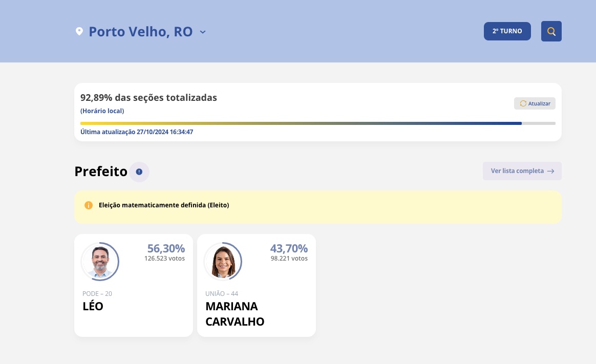
Task: Click Léo's candidate photo
Action: pos(100,262)
